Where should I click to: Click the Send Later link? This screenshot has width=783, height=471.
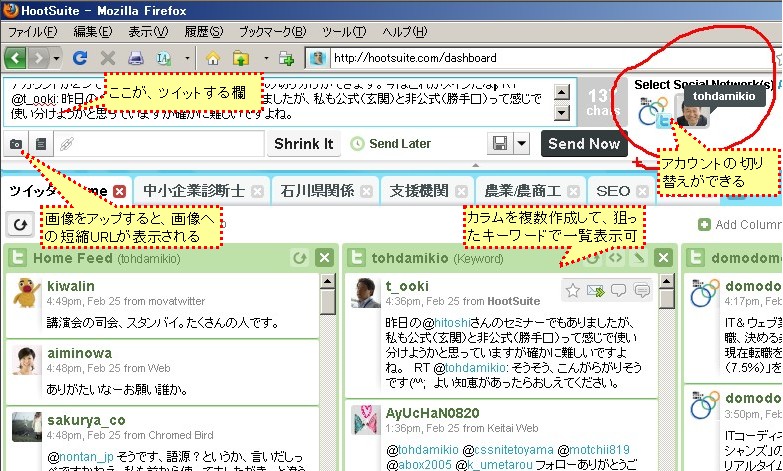(x=400, y=144)
